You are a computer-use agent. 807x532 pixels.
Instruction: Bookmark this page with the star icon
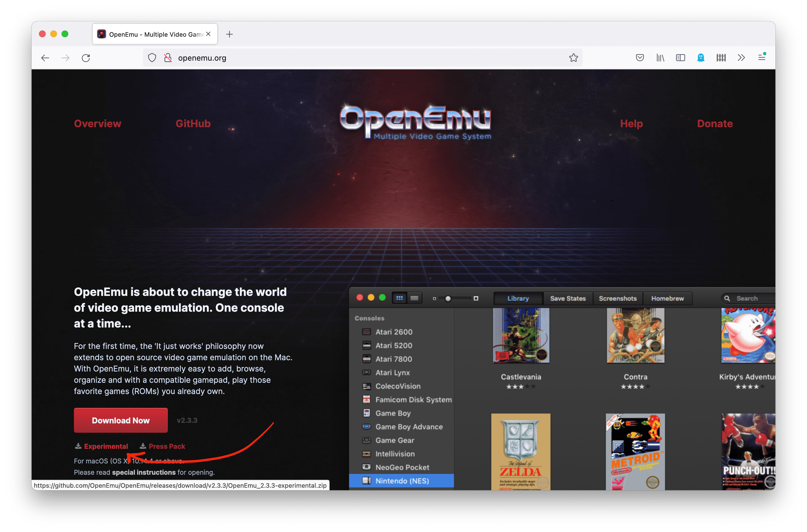coord(573,58)
